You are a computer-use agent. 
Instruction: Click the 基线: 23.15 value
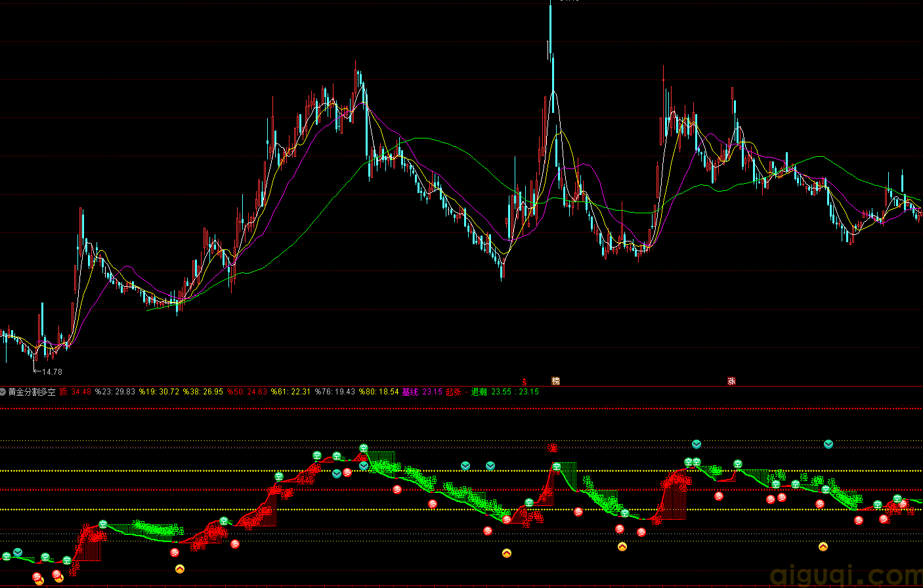[x=422, y=392]
